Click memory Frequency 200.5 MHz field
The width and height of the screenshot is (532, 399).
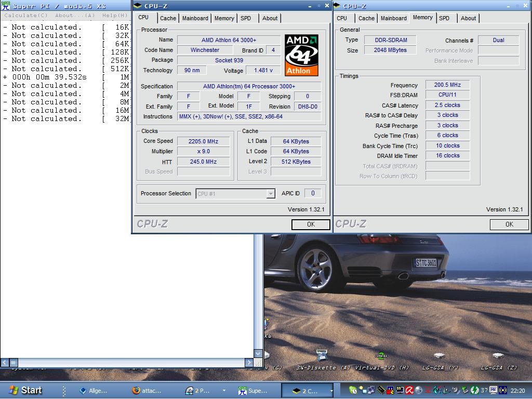pyautogui.click(x=447, y=85)
